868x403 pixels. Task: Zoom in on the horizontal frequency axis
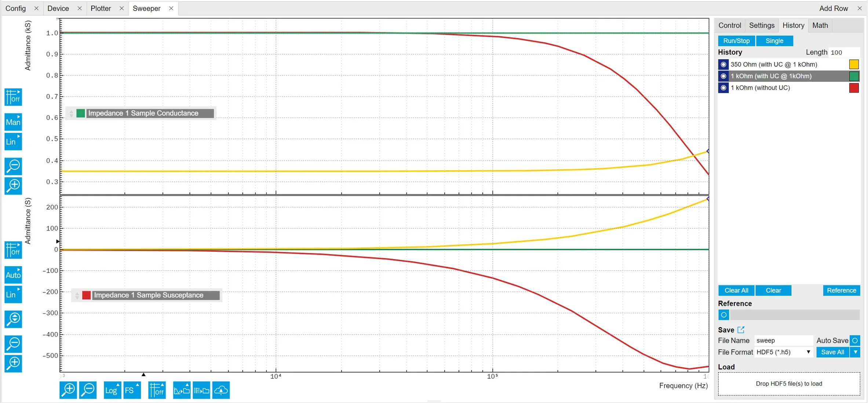tap(68, 390)
